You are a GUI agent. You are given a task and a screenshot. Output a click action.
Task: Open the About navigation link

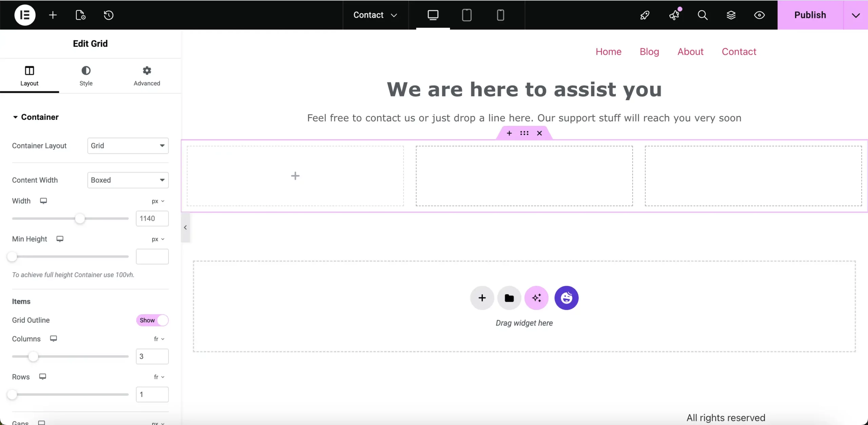pyautogui.click(x=690, y=52)
